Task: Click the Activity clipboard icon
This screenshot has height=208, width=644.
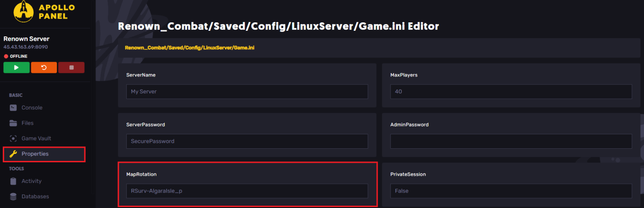Action: [14, 181]
